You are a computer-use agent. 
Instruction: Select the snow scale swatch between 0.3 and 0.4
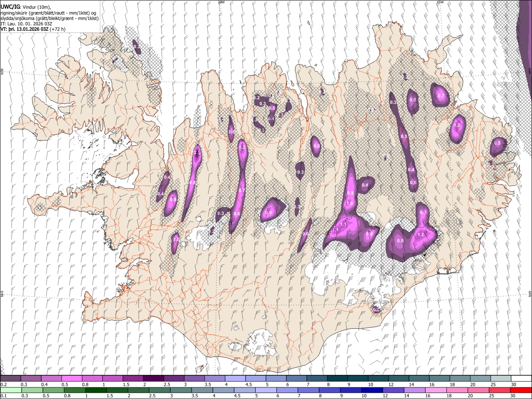(x=31, y=378)
